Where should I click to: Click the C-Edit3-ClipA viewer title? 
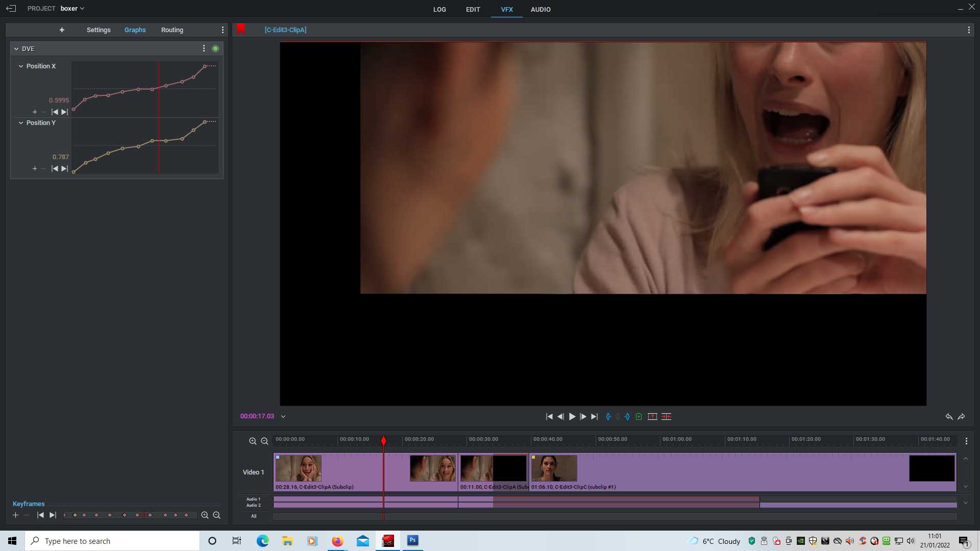click(285, 30)
